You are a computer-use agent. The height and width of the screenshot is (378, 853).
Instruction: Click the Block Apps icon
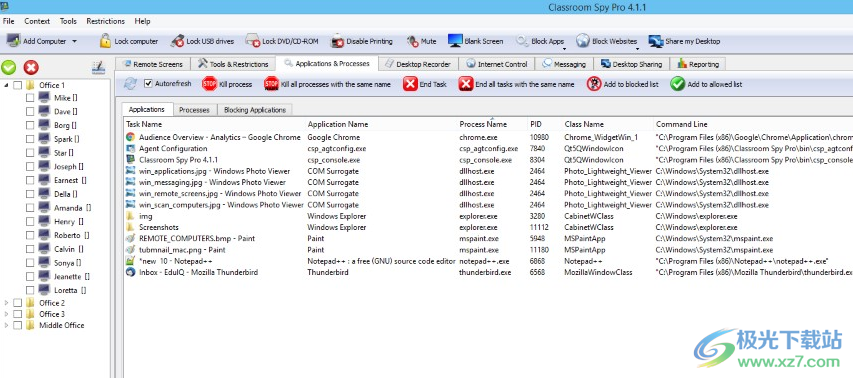pos(522,41)
